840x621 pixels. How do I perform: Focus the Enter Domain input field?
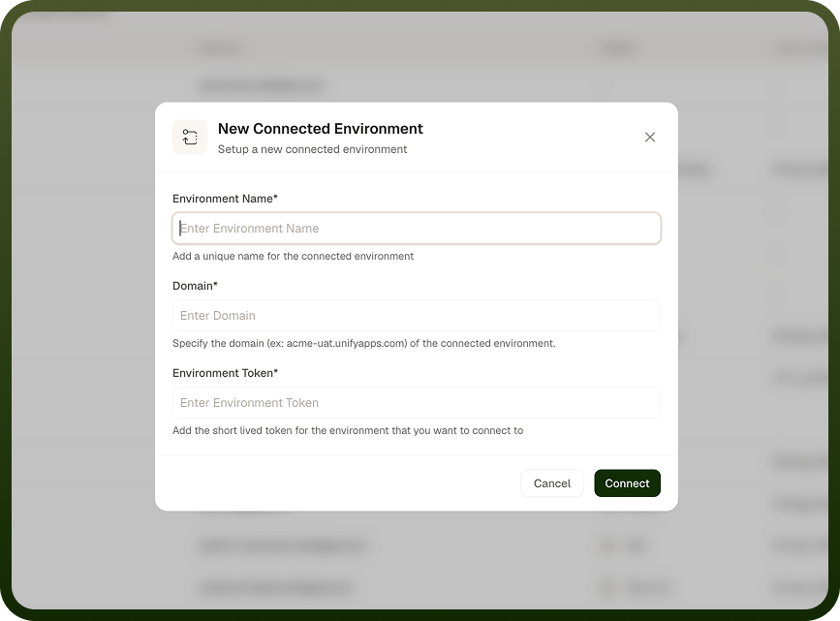click(417, 316)
